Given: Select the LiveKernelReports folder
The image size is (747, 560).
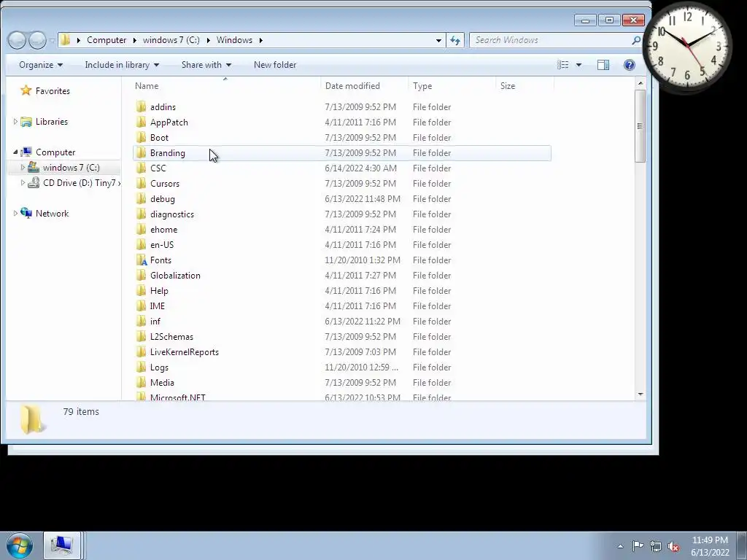Looking at the screenshot, I should click(184, 352).
